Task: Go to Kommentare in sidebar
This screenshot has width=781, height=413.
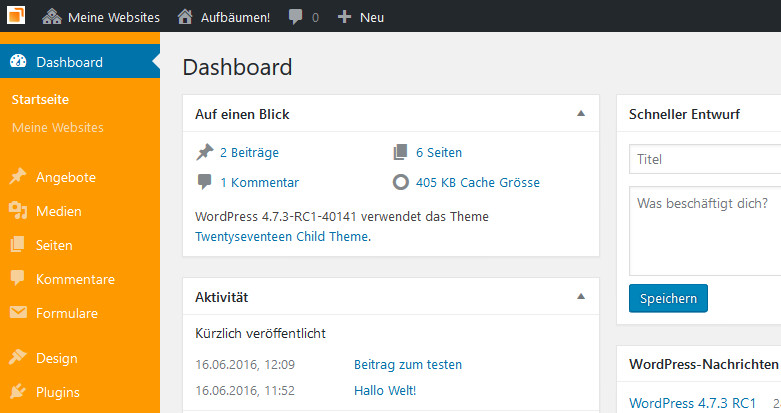Action: [75, 279]
